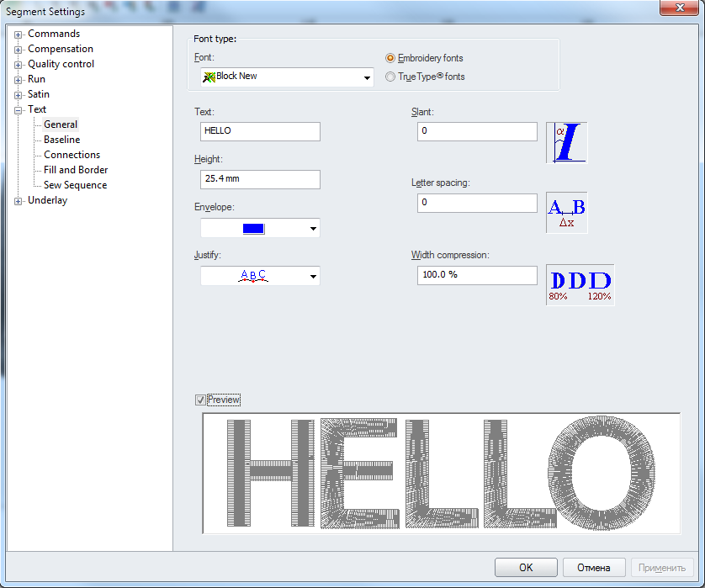Expand the Compensation tree node

click(x=18, y=50)
